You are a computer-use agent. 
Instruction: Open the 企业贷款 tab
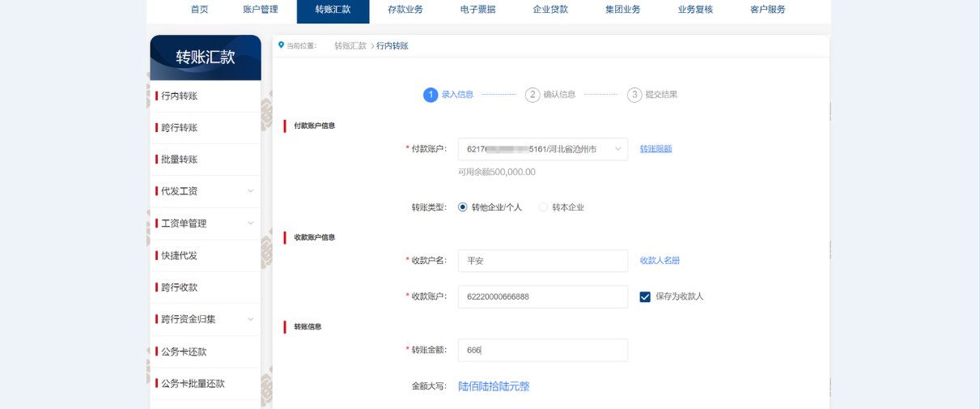tap(550, 10)
